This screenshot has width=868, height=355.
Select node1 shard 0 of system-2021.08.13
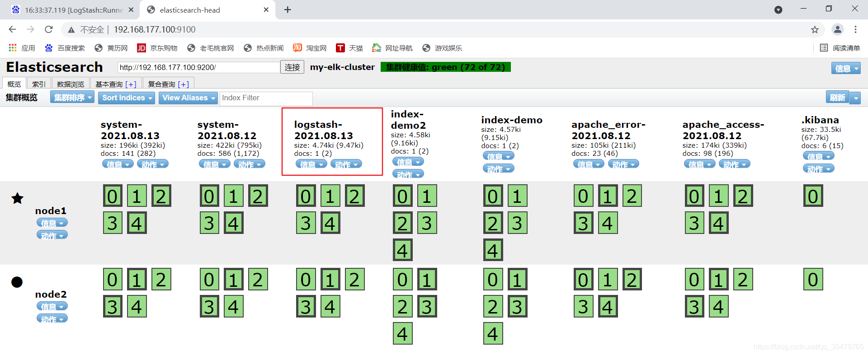tap(113, 196)
